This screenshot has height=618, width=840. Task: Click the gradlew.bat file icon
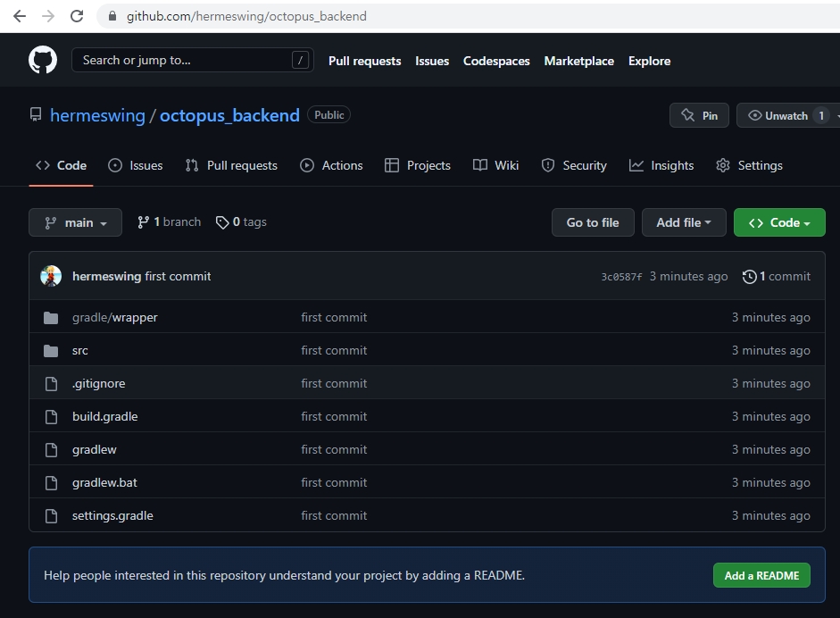pyautogui.click(x=51, y=483)
